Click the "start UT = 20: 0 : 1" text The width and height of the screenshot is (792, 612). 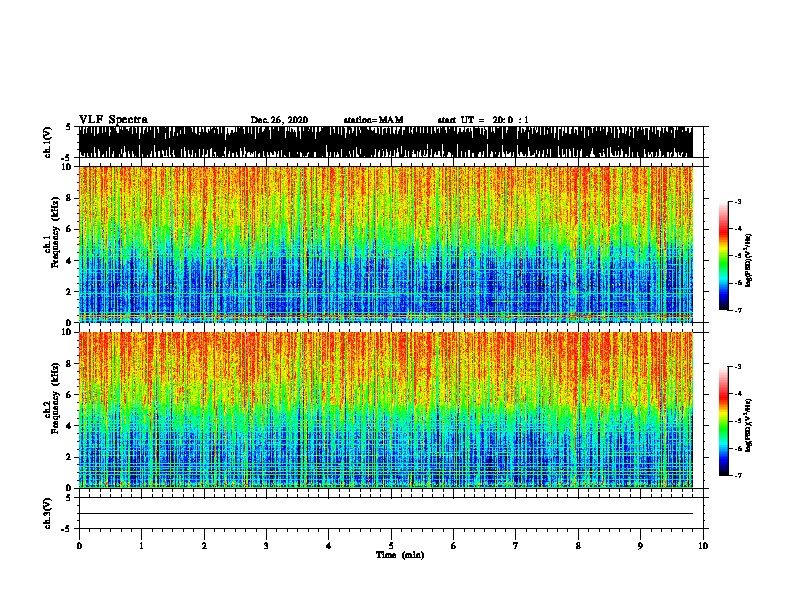(483, 120)
